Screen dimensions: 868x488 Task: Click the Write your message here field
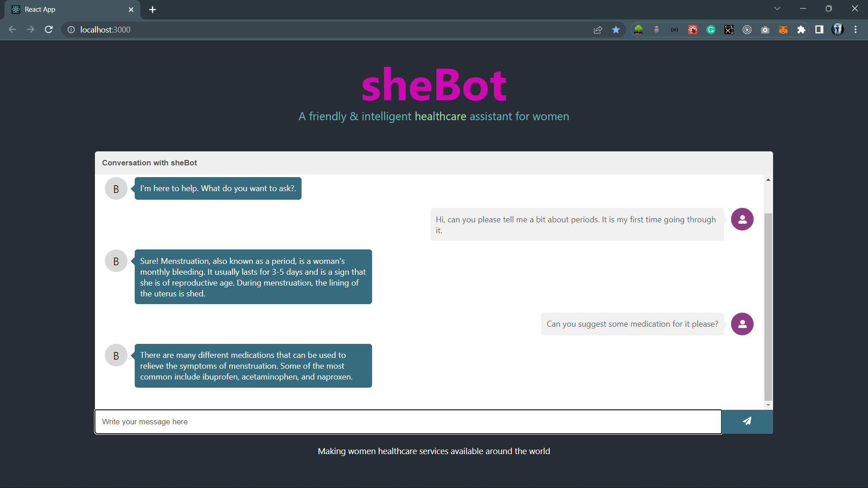point(408,422)
